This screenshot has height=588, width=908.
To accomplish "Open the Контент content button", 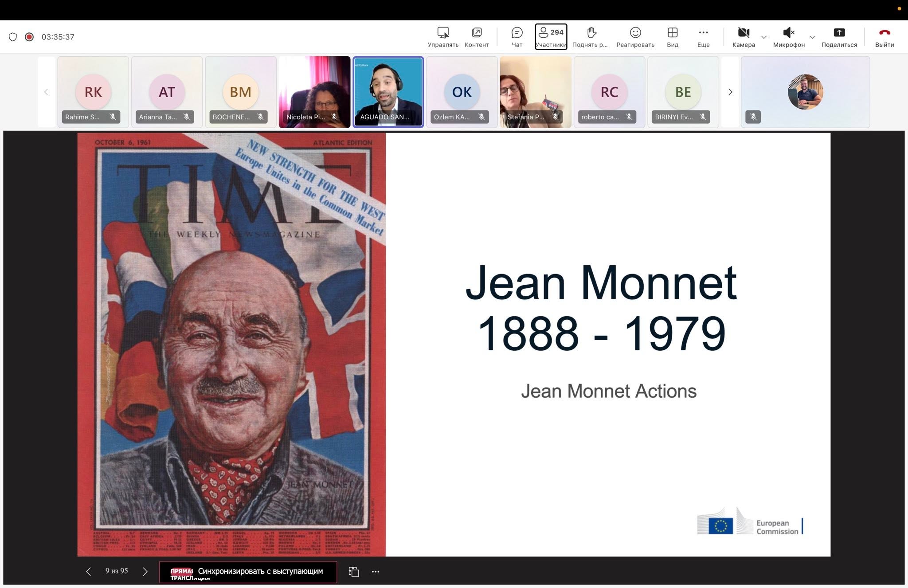I will pos(477,37).
